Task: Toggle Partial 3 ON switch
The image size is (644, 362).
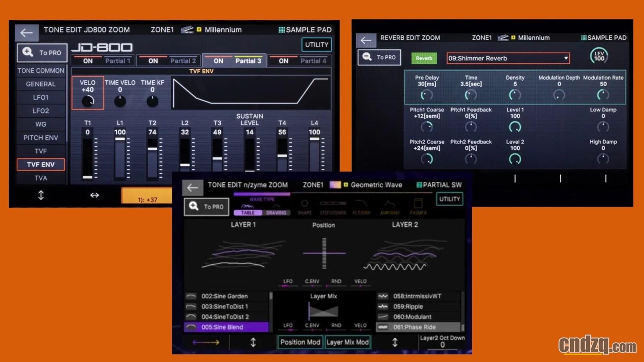Action: 218,61
